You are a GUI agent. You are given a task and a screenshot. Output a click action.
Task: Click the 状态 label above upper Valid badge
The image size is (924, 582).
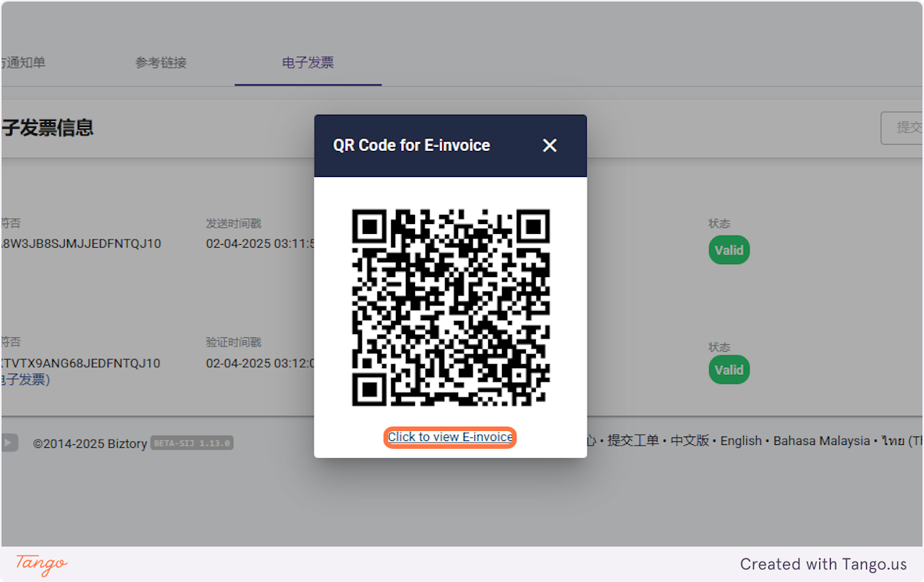tap(719, 223)
